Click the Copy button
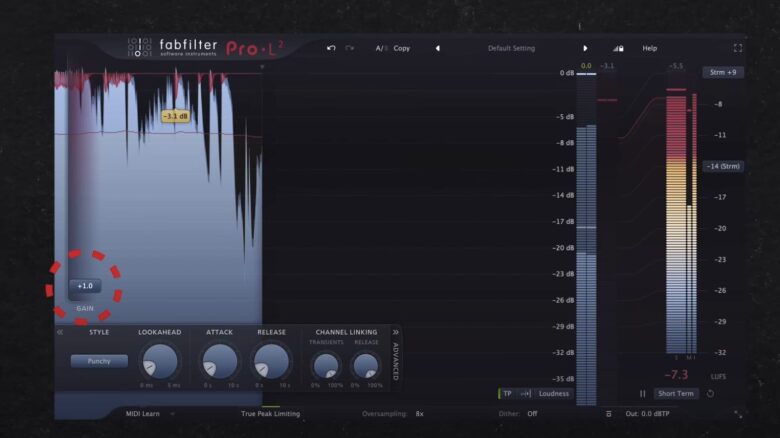The image size is (780, 438). tap(402, 48)
